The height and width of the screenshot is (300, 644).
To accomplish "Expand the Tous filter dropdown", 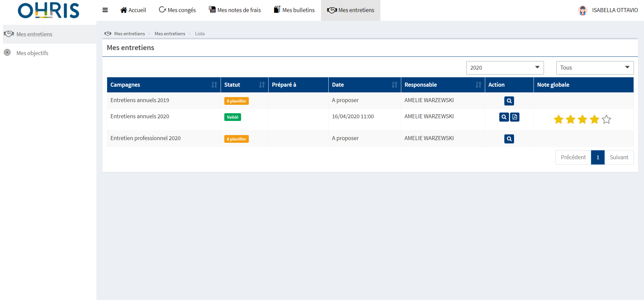I will click(x=595, y=68).
